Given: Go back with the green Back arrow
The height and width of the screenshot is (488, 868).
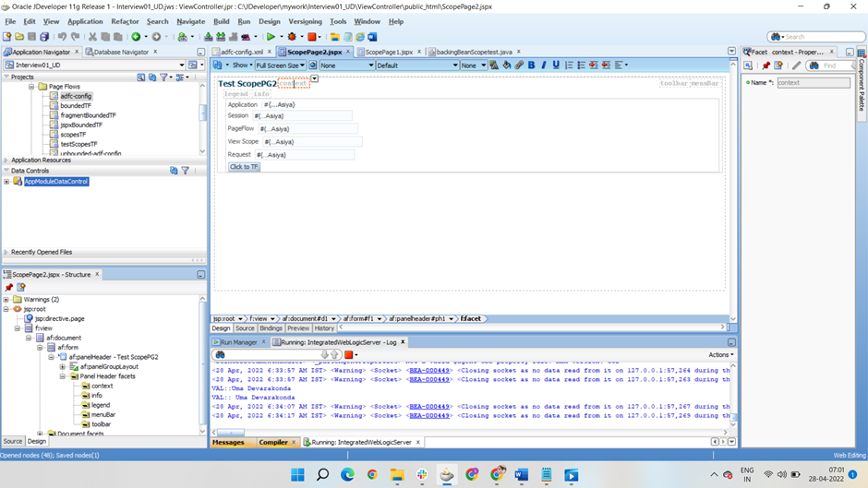Looking at the screenshot, I should [x=136, y=37].
